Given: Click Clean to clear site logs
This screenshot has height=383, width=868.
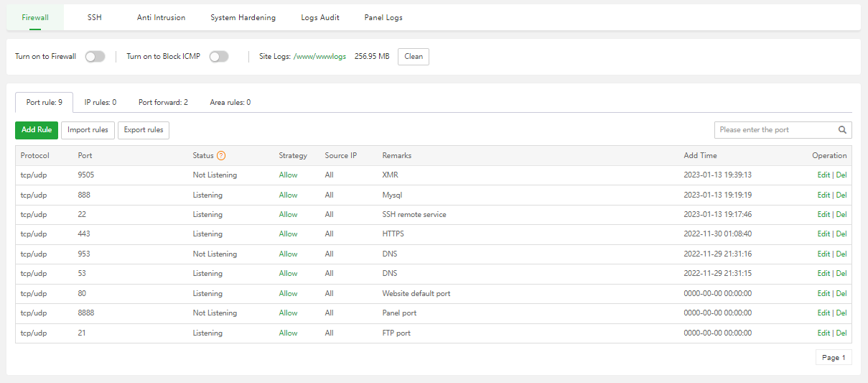Looking at the screenshot, I should pos(413,57).
